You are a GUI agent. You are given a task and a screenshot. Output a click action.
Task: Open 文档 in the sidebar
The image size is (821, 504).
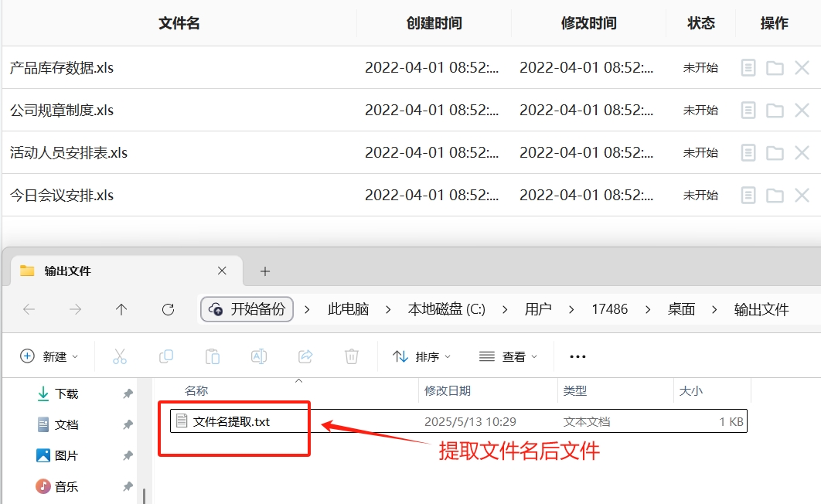(58, 424)
